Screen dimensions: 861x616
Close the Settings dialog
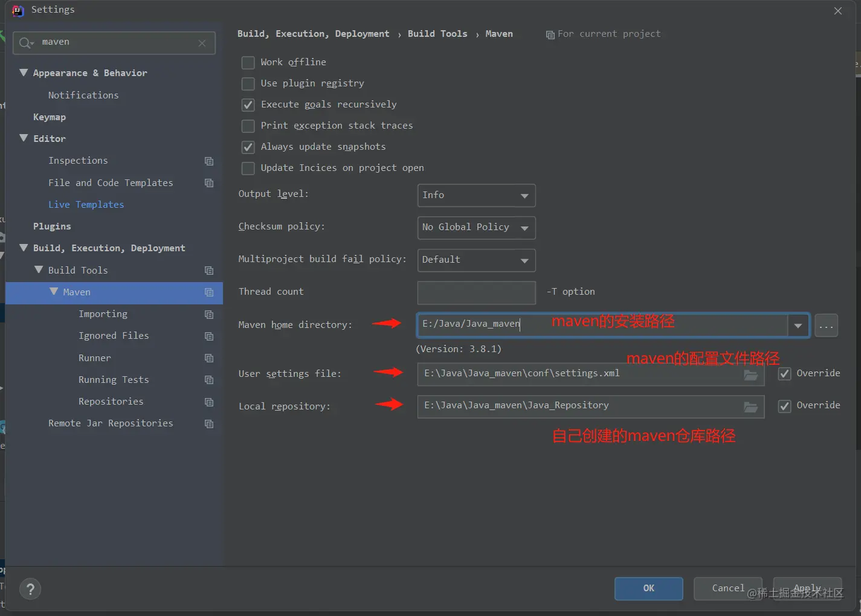click(837, 11)
